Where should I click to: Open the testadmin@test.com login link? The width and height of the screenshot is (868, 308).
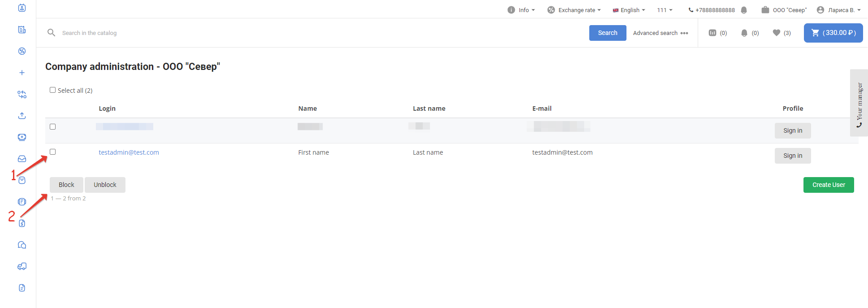click(129, 152)
